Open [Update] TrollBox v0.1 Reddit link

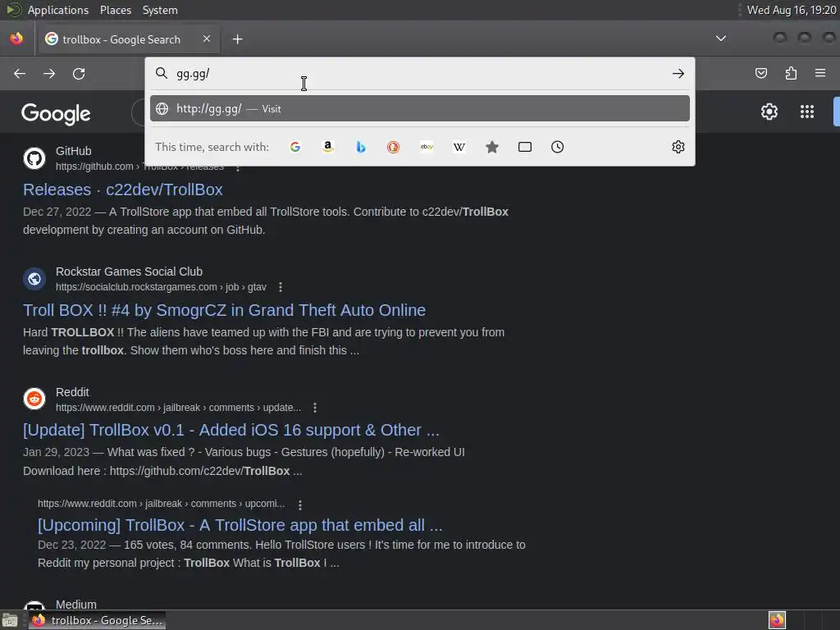231,430
